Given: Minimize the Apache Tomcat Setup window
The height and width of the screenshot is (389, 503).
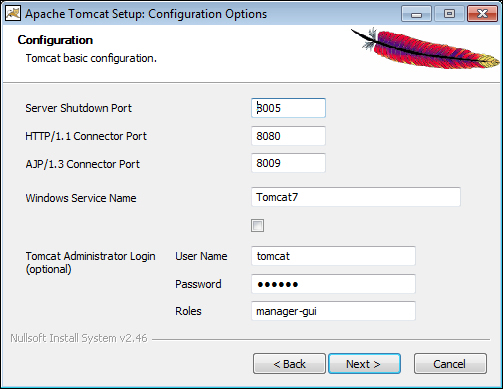Looking at the screenshot, I should pos(416,14).
